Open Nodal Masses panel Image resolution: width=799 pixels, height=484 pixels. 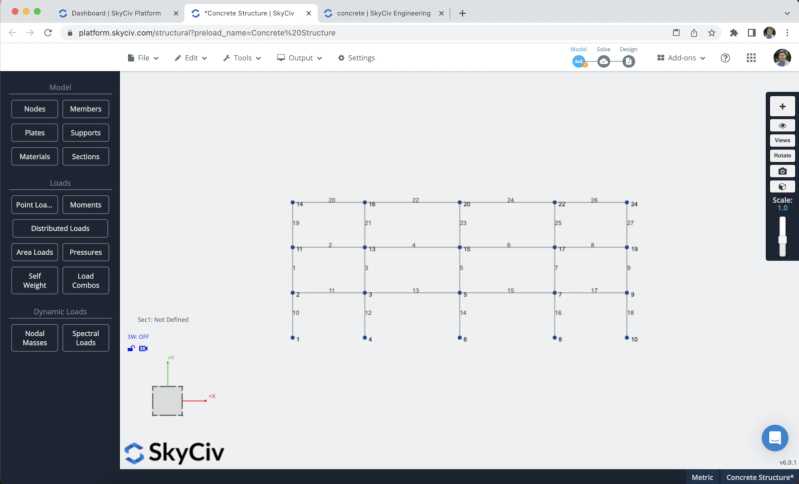[x=35, y=338]
